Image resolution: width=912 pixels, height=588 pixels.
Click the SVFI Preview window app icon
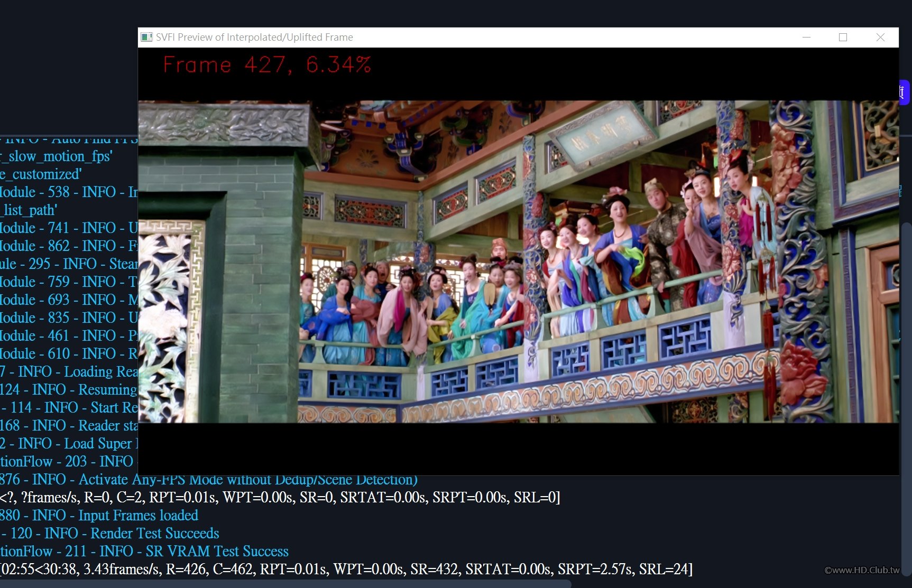[x=146, y=37]
